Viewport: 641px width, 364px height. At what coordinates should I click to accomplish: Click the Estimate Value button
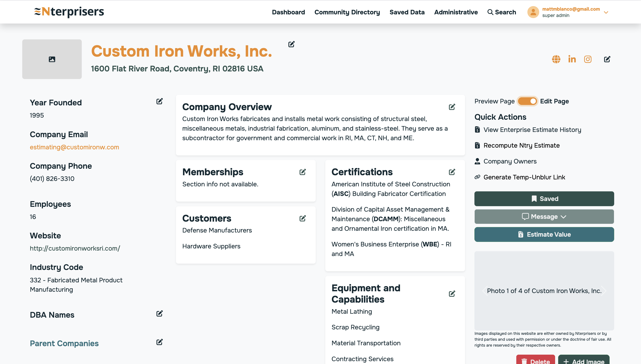click(544, 234)
